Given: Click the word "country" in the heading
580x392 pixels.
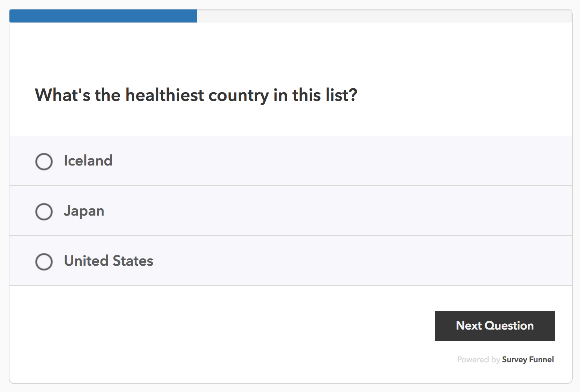Looking at the screenshot, I should click(x=238, y=95).
